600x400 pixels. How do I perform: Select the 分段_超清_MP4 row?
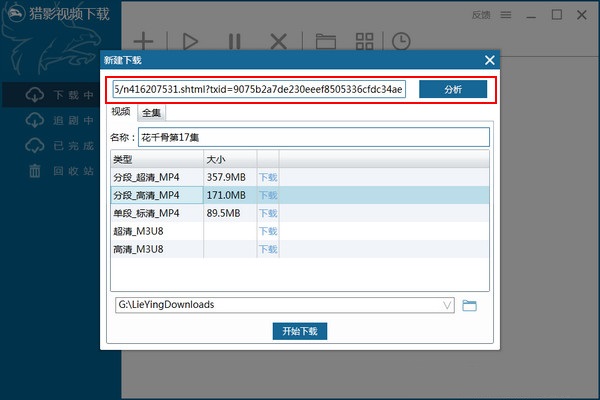point(300,177)
